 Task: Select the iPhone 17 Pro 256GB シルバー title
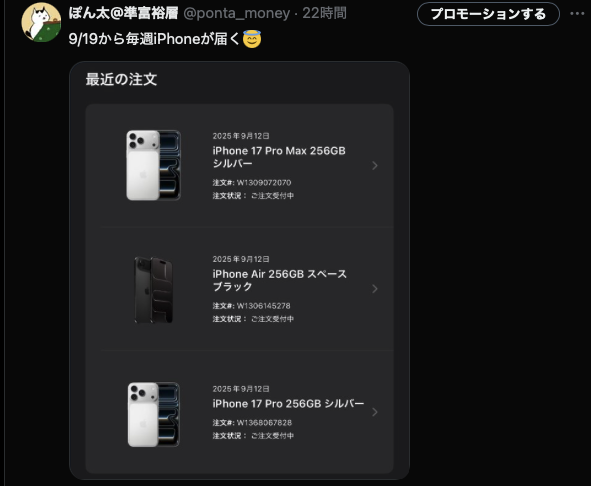pos(288,404)
